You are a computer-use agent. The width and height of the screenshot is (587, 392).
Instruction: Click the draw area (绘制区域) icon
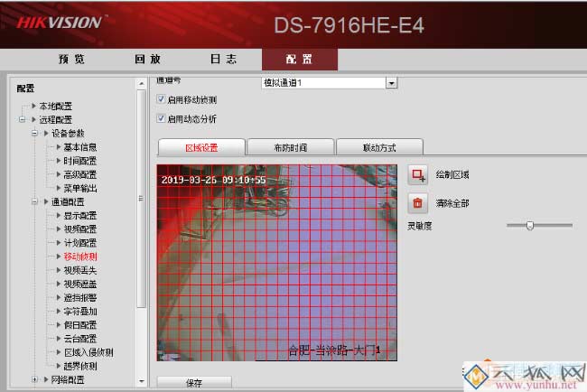coord(418,174)
